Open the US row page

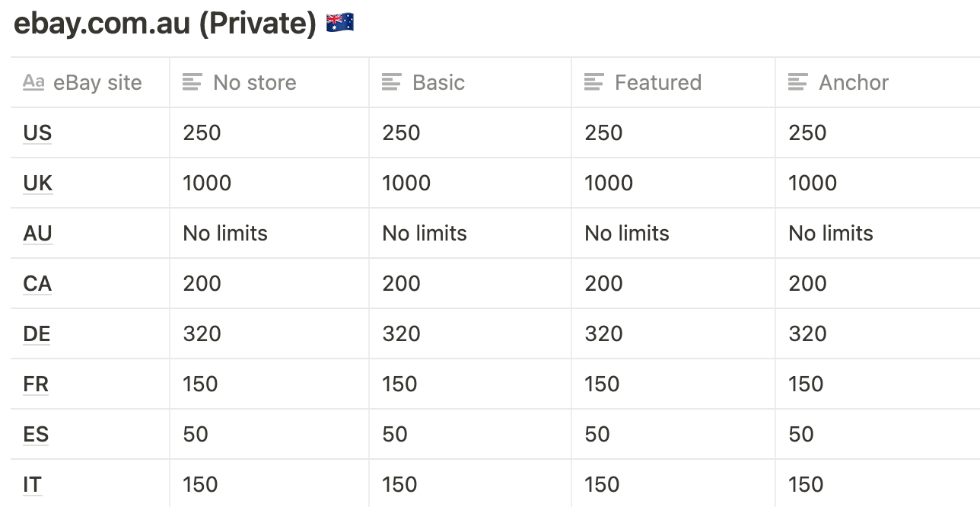[37, 132]
